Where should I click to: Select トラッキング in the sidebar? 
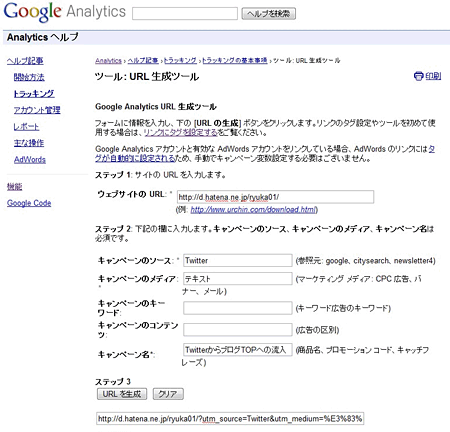tap(34, 94)
